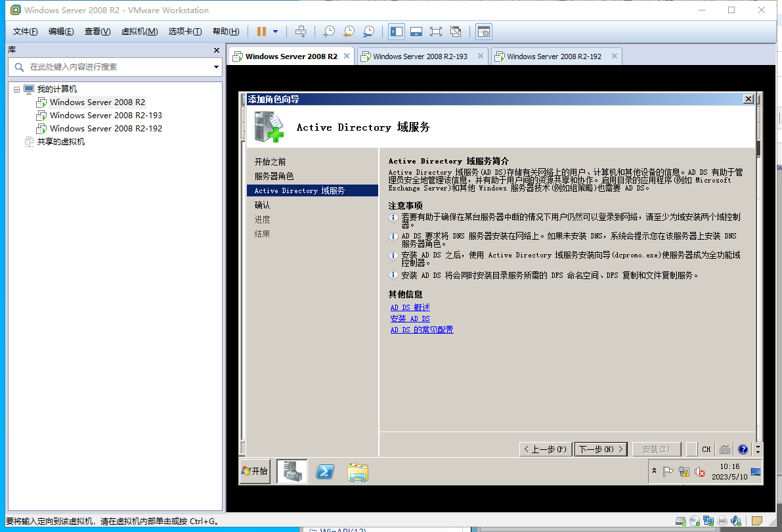Click the 上一步(P) back button
This screenshot has width=782, height=532.
tap(546, 449)
